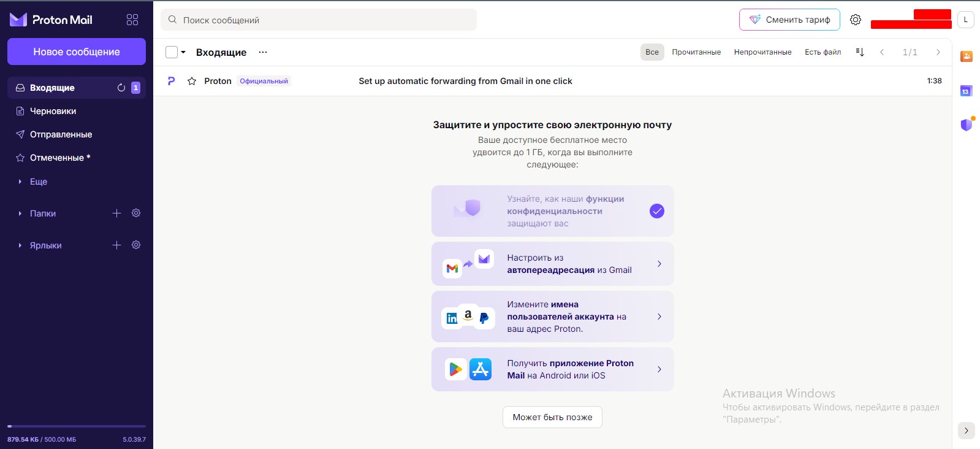Open the Proton apps grid switcher
The image size is (980, 449).
[132, 20]
